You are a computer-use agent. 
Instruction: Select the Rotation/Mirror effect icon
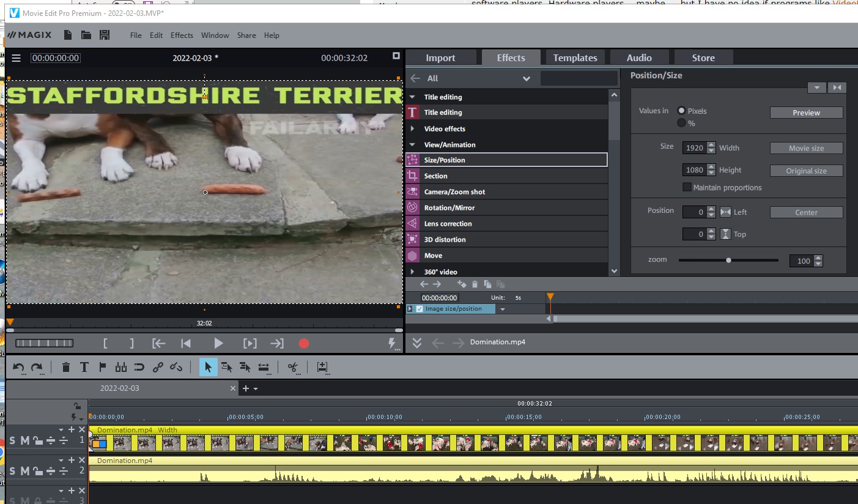(412, 207)
